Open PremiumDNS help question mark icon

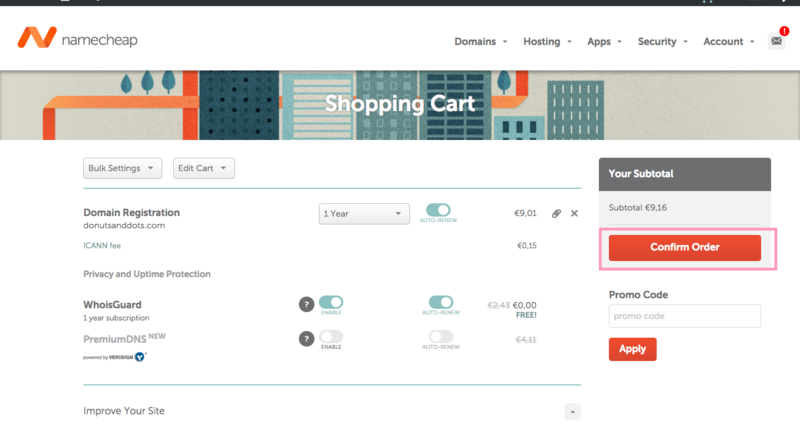(306, 339)
